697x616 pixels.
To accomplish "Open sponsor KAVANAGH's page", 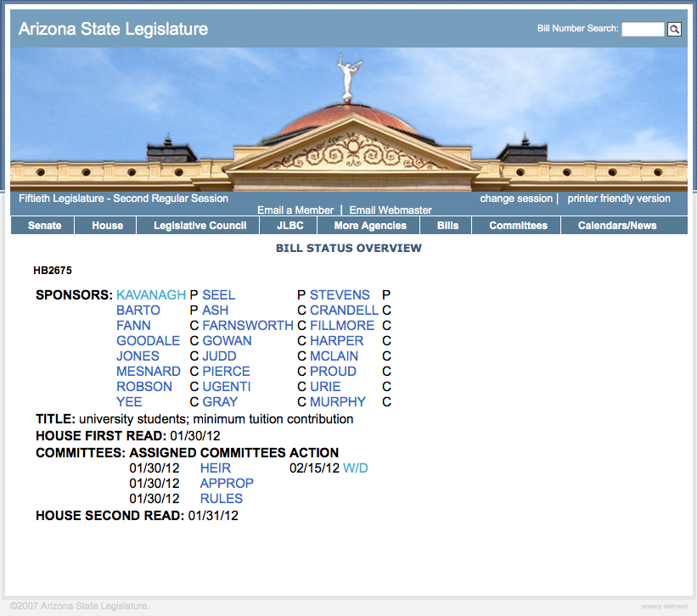I will [151, 295].
